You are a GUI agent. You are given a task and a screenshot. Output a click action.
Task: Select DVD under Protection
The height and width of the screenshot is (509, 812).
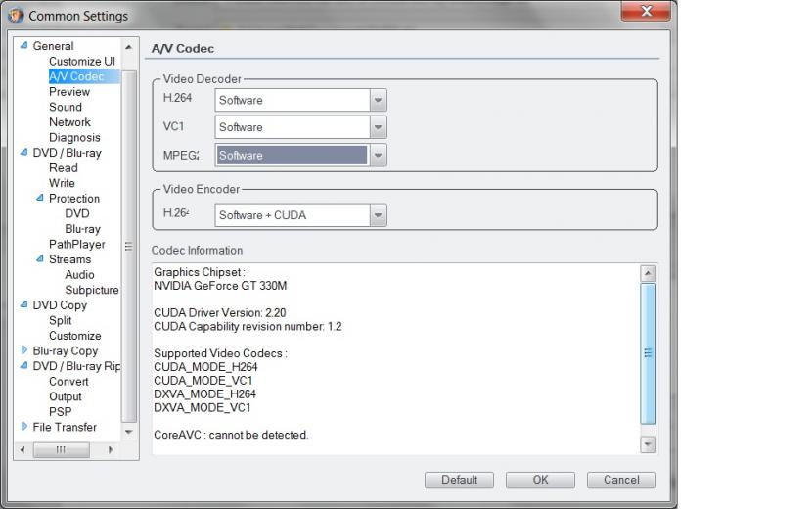click(x=77, y=213)
